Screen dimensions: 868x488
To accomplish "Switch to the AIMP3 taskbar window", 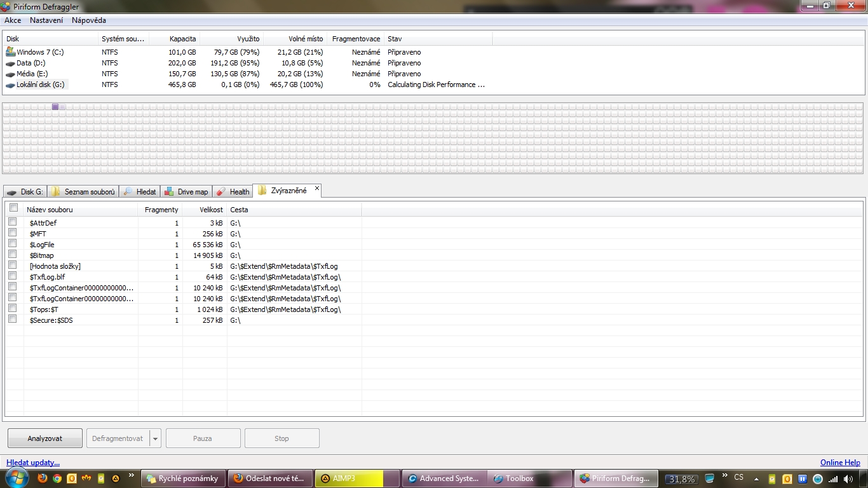I will (x=357, y=478).
